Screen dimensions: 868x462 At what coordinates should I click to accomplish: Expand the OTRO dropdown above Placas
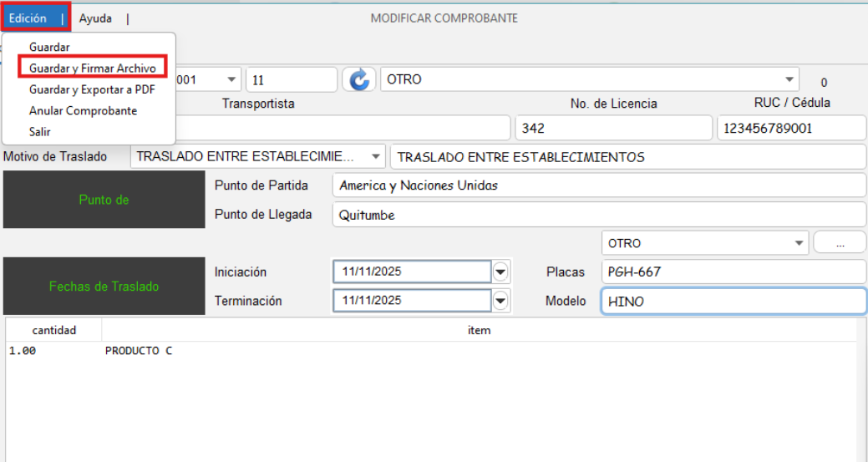(799, 243)
